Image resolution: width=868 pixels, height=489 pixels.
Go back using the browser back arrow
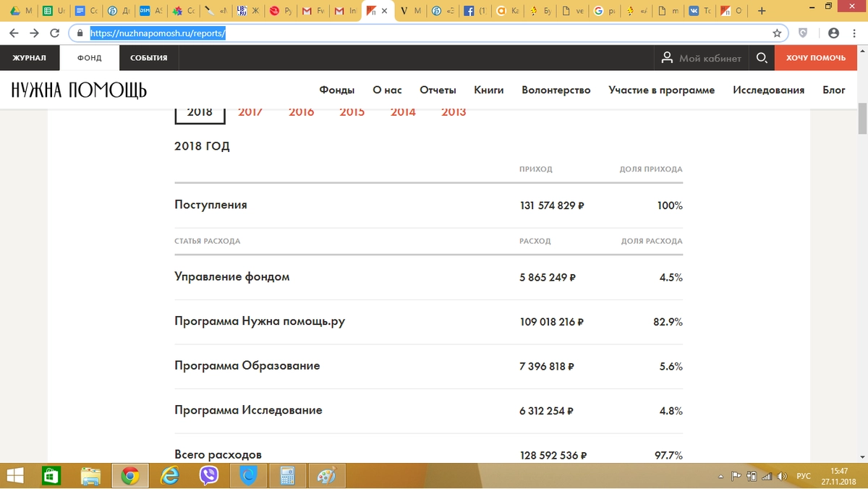point(14,33)
